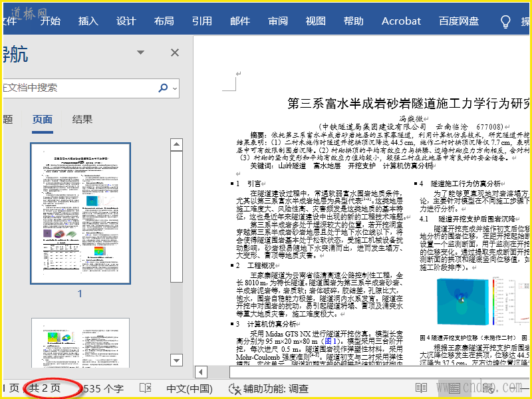532x399 pixels.
Task: Switch to the 视图 ribbon tab
Action: click(315, 21)
